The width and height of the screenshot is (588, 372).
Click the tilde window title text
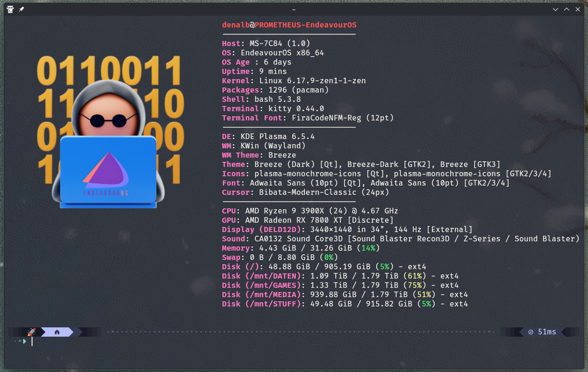pos(294,9)
